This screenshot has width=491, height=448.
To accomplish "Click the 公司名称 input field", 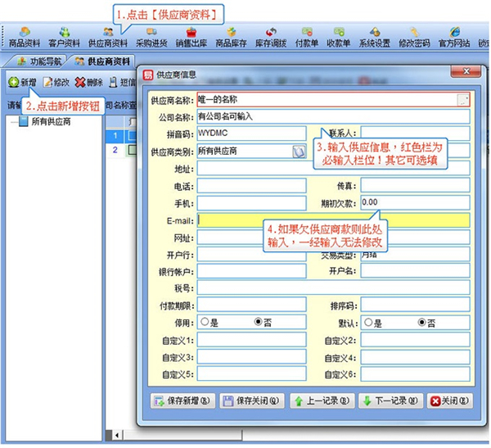I will [334, 116].
